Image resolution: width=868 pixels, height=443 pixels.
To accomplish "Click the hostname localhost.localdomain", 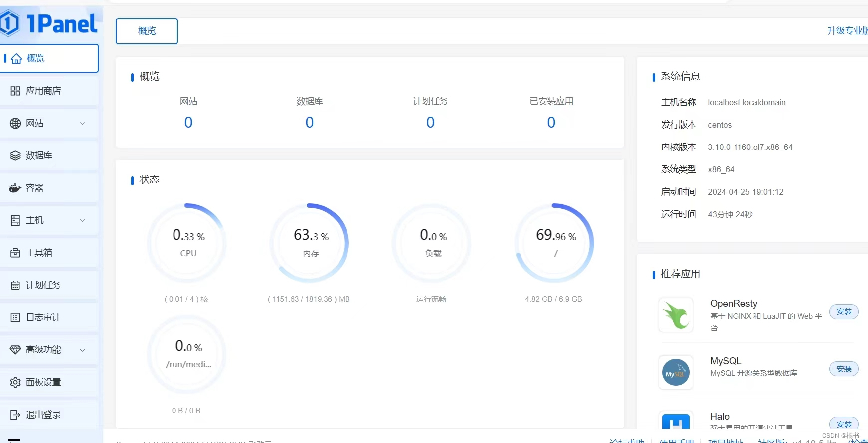I will pyautogui.click(x=747, y=102).
